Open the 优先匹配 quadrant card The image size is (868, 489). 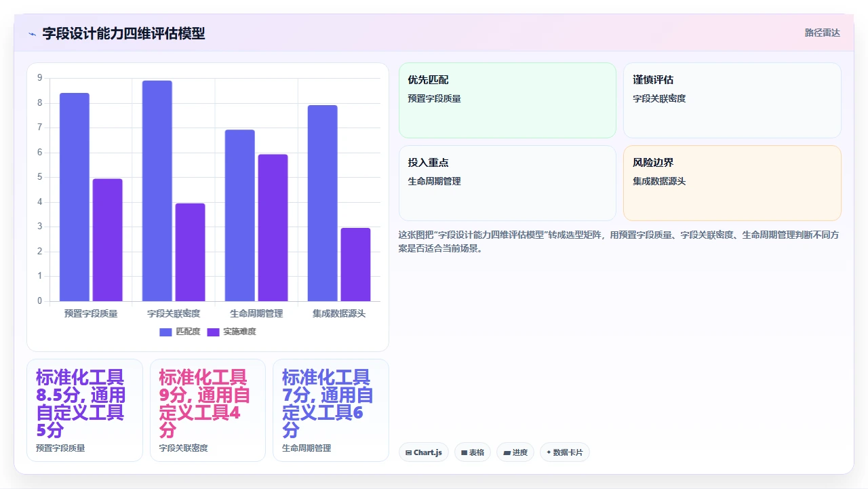click(x=507, y=100)
